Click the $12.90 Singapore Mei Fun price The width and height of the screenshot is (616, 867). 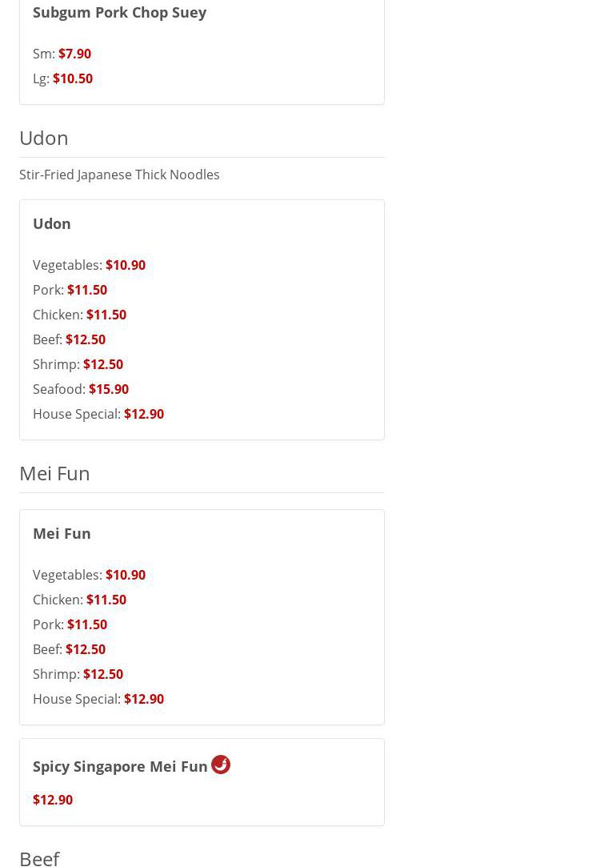53,800
